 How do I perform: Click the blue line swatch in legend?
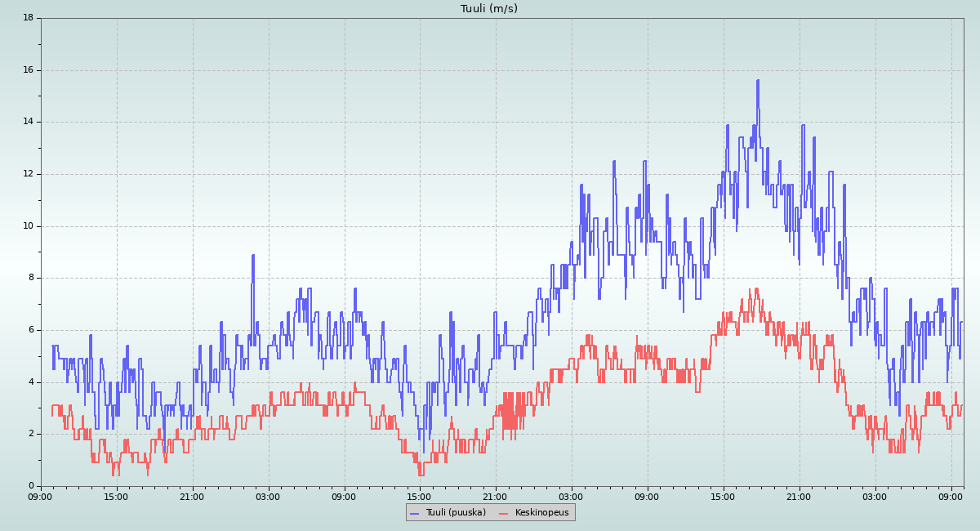coord(414,513)
